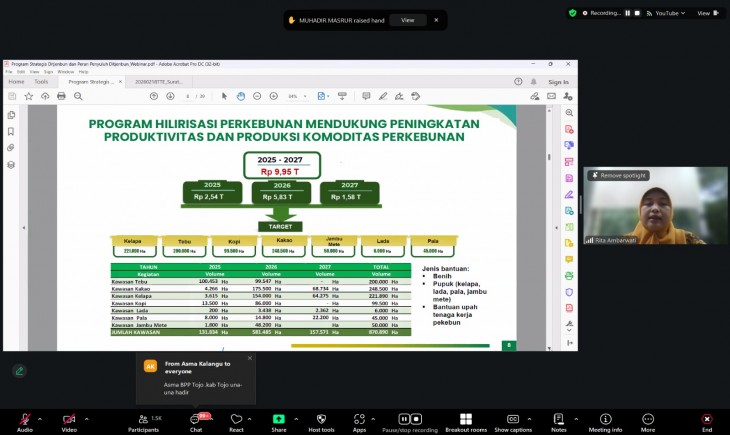Open YouTube live stream dropdown
The width and height of the screenshot is (730, 435).
click(x=666, y=13)
